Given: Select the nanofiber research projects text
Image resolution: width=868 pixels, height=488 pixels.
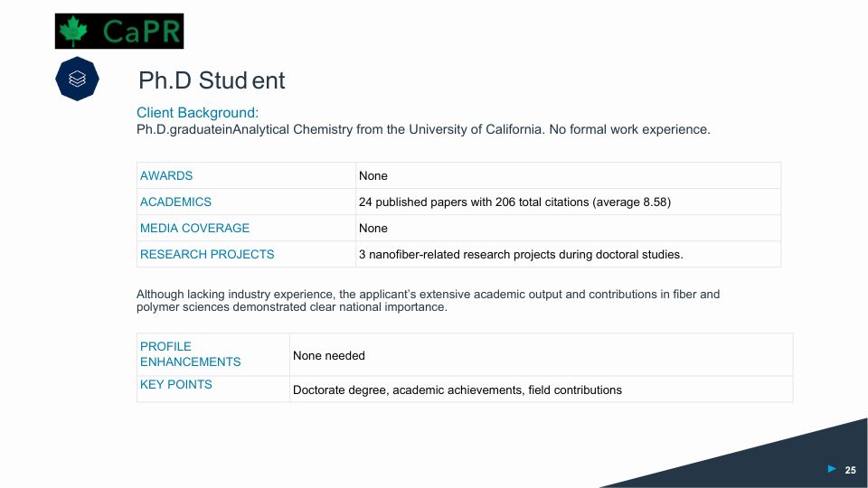Looking at the screenshot, I should point(521,254).
